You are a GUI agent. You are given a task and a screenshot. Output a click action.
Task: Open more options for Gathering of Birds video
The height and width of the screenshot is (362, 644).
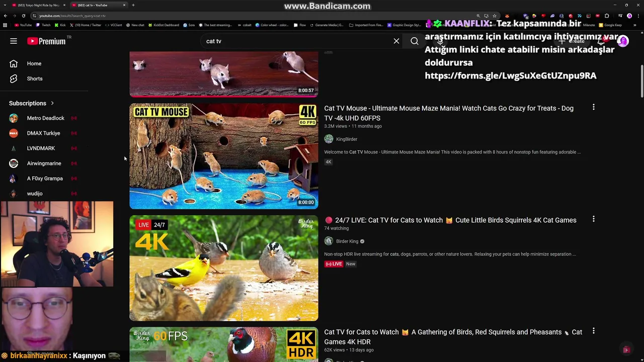(594, 331)
